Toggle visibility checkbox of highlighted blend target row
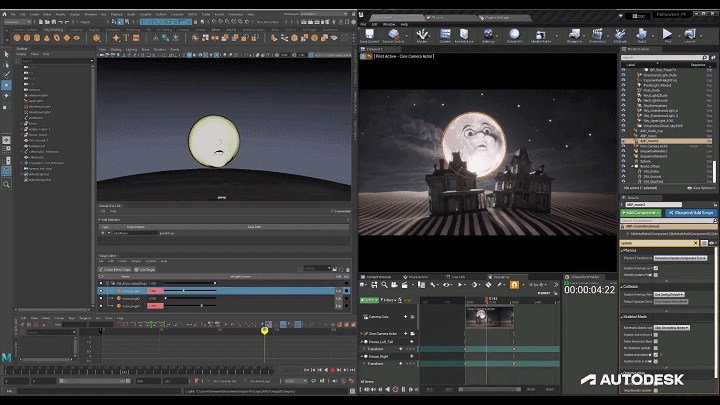The width and height of the screenshot is (720, 405). tap(101, 291)
